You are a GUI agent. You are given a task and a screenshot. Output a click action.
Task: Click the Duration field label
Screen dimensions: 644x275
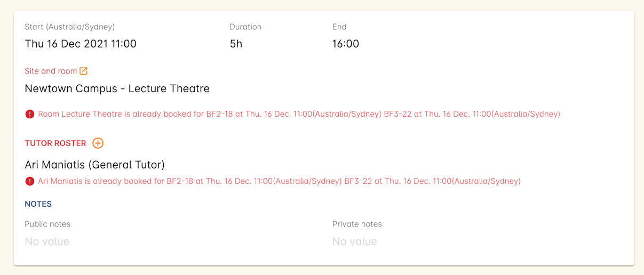pyautogui.click(x=245, y=27)
